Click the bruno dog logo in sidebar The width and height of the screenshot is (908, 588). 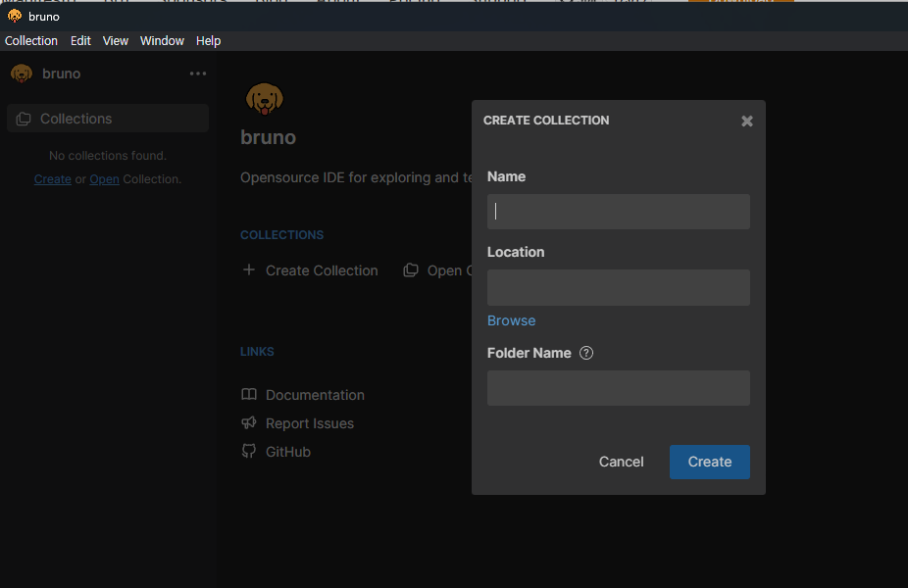[x=22, y=73]
